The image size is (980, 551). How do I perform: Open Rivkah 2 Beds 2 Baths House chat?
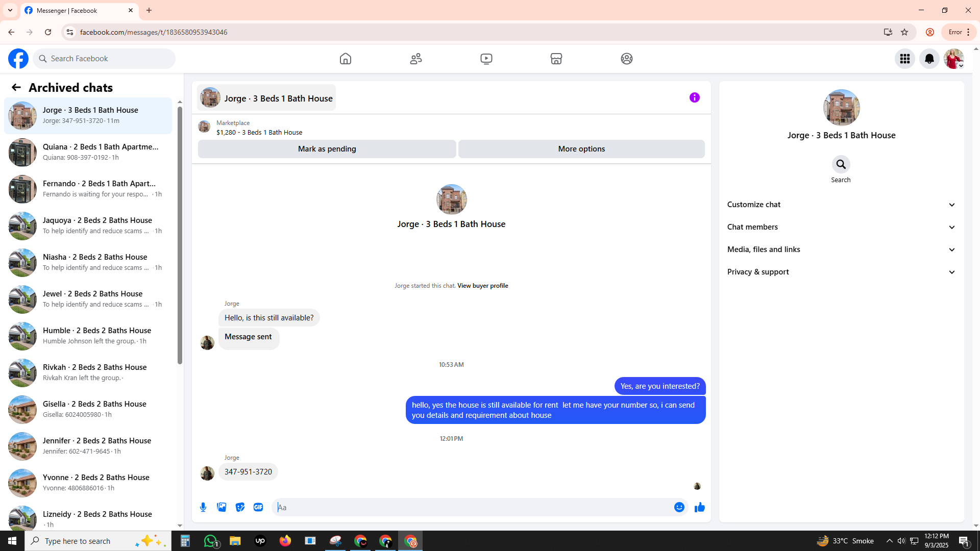coord(88,372)
